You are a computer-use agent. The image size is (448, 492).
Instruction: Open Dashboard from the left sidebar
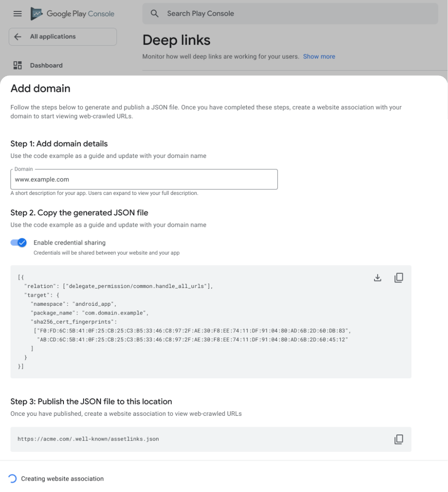click(47, 65)
